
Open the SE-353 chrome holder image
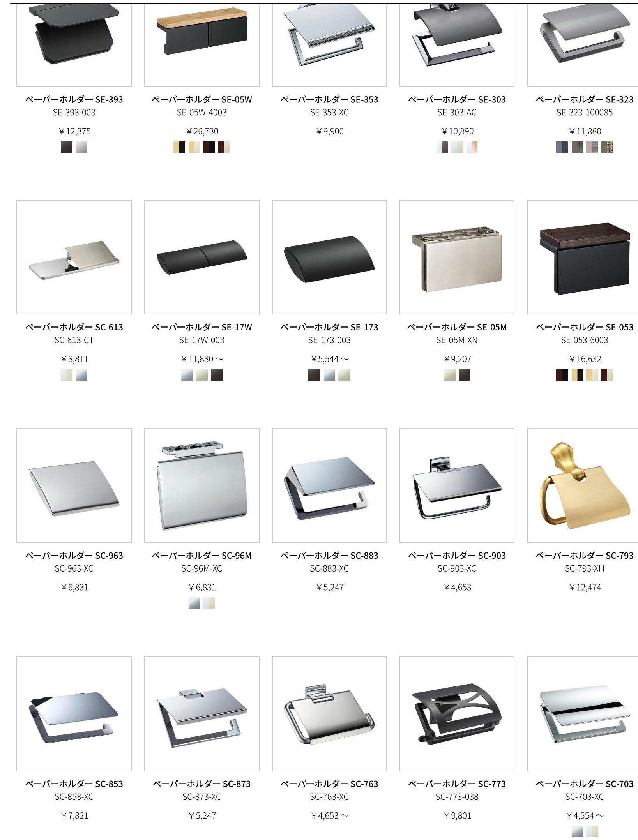click(x=329, y=44)
